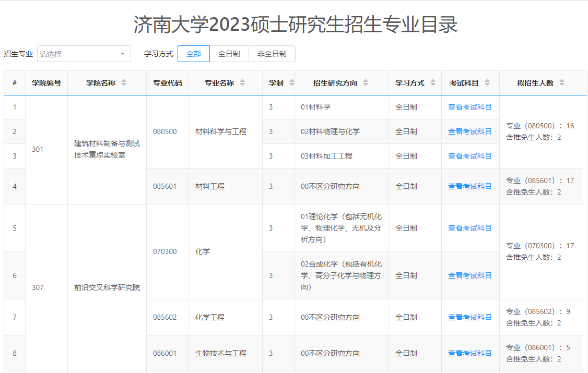Viewport: 588px width, 373px height.
Task: Select the 非全日制 study mode option
Action: tap(272, 54)
